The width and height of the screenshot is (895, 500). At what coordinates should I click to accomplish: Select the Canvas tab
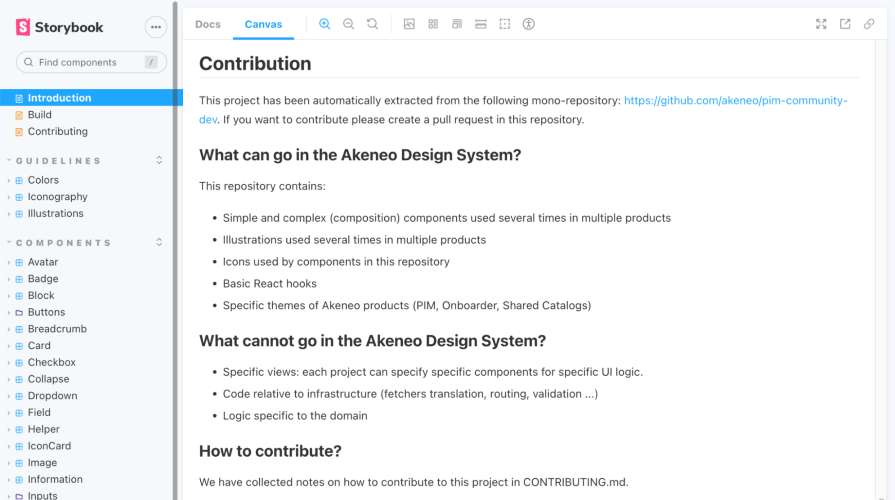click(263, 24)
